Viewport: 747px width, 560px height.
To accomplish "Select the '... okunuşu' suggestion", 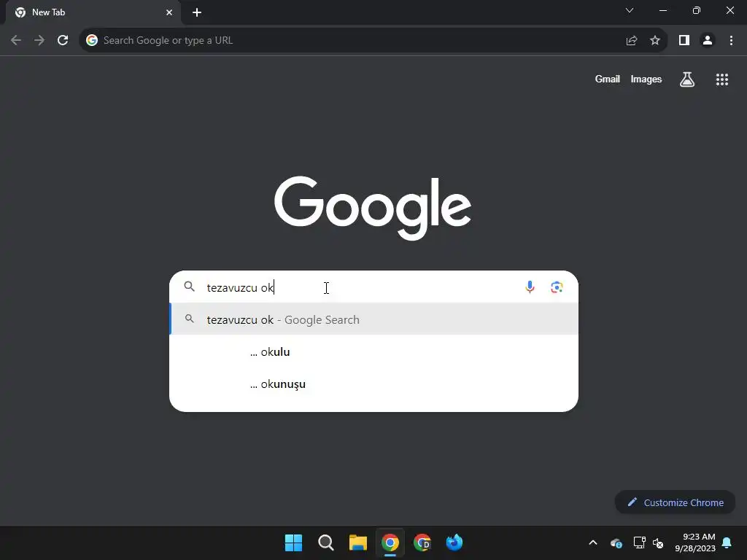I will (374, 384).
